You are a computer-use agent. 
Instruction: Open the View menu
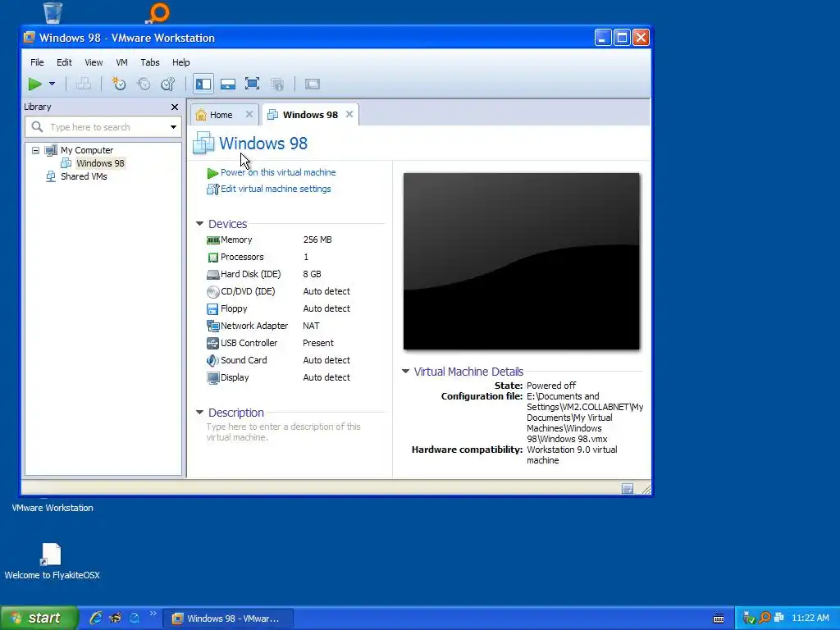point(94,62)
